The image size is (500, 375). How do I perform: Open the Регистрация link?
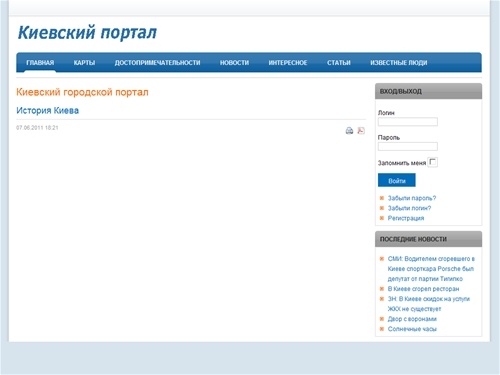[406, 218]
